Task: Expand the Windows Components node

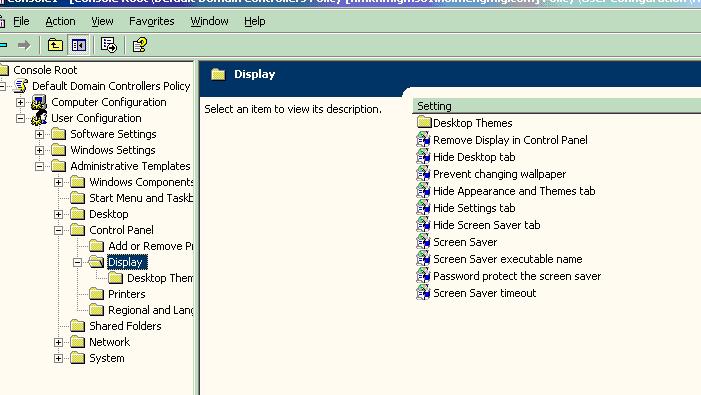Action: [59, 182]
